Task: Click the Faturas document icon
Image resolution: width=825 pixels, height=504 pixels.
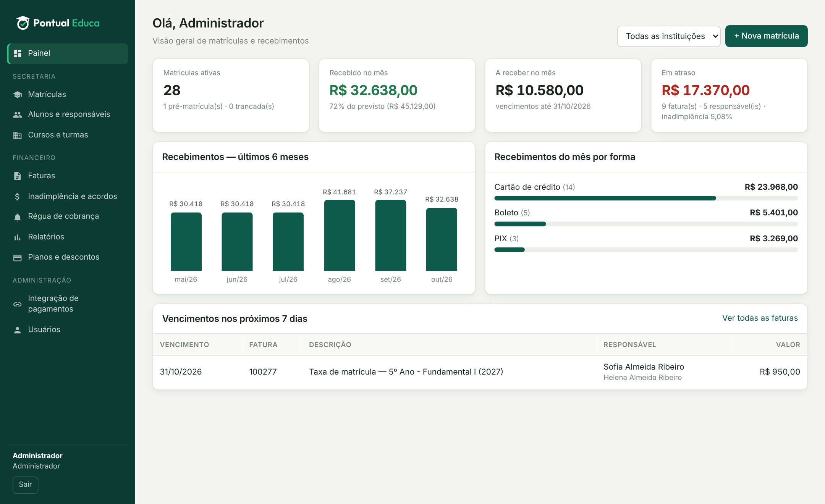Action: (x=18, y=176)
